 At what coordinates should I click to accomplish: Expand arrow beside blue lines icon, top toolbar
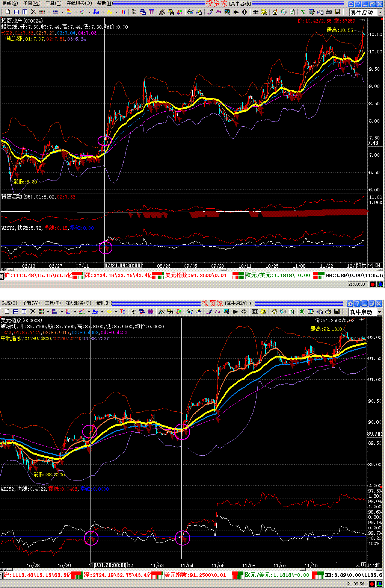point(62,12)
